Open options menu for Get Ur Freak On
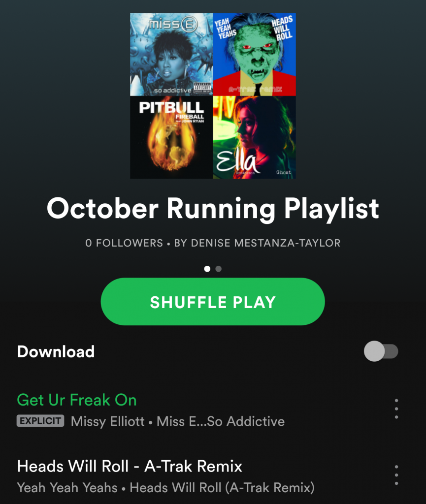The image size is (426, 504). point(396,409)
